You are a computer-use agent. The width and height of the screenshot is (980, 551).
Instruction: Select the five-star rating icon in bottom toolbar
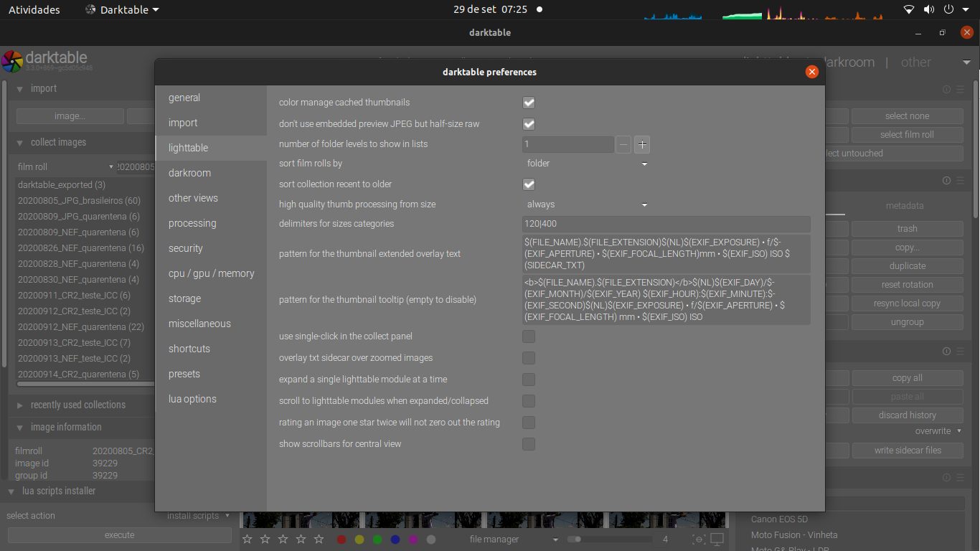tap(319, 539)
